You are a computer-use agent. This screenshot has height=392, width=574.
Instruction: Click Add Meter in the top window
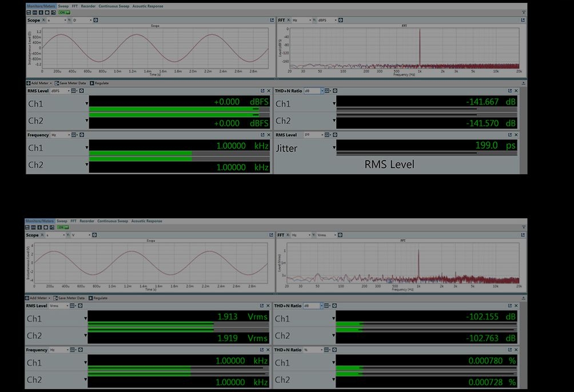tap(40, 83)
